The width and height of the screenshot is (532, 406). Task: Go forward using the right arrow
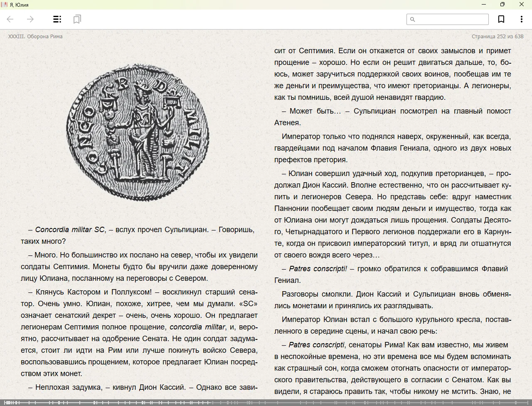coord(30,19)
